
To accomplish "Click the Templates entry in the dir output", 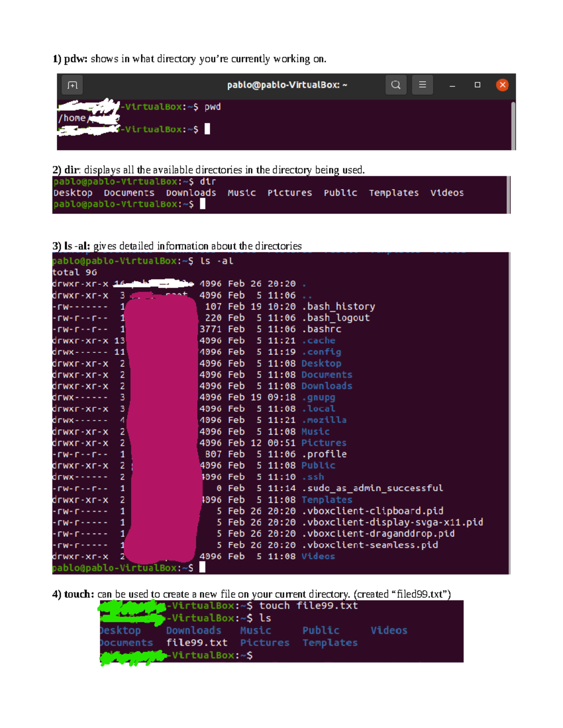I will click(394, 193).
